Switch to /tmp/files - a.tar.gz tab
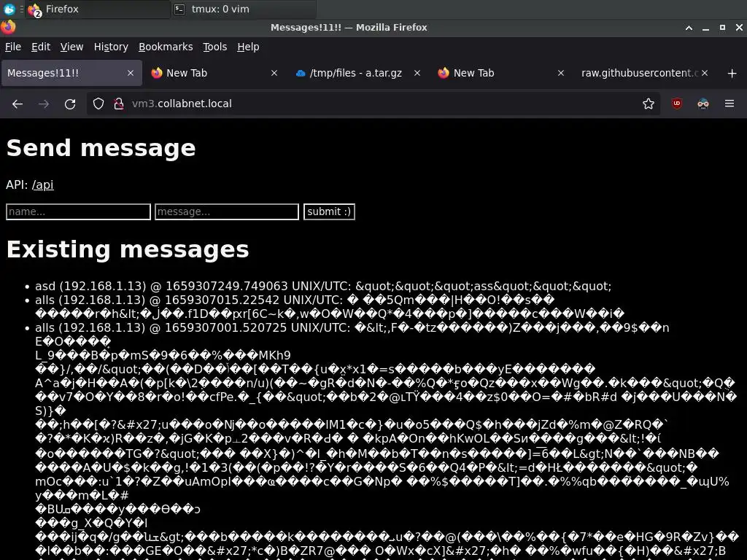Viewport: 747px width, 560px height. coord(358,73)
